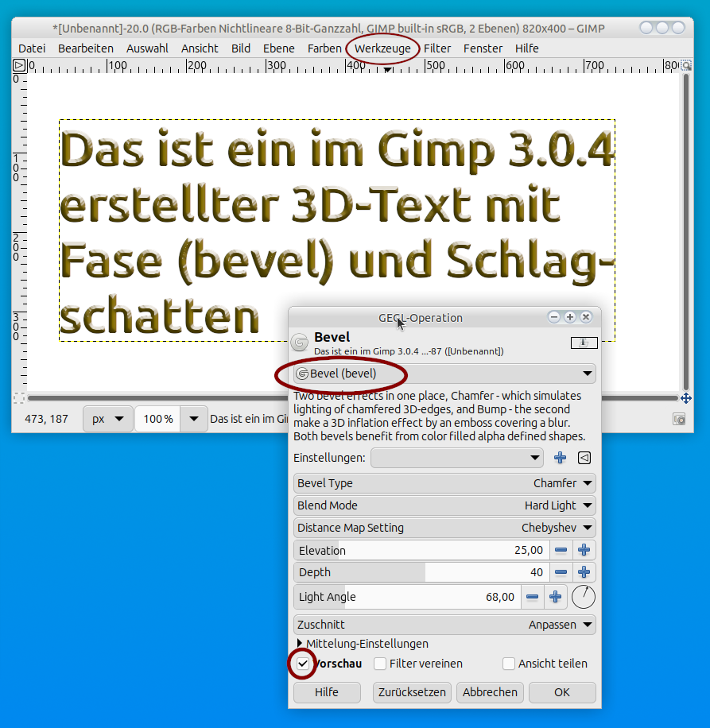Open the Bearbeiten menu
This screenshot has width=710, height=728.
point(85,48)
